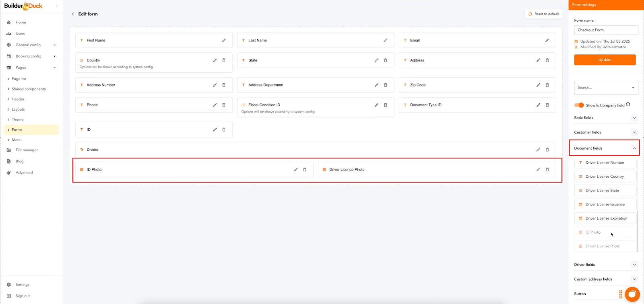This screenshot has height=304, width=644.
Task: Select Driver License Expiration field from list
Action: [606, 218]
